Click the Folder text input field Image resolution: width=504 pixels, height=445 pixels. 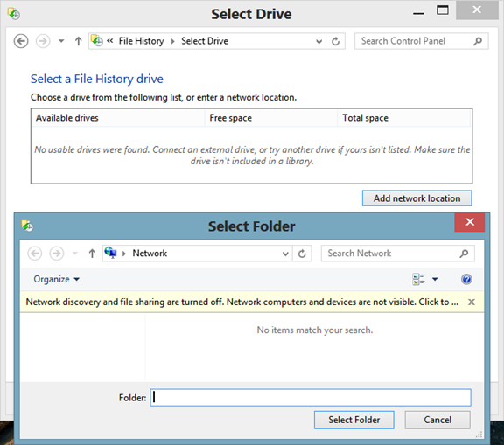(x=311, y=397)
